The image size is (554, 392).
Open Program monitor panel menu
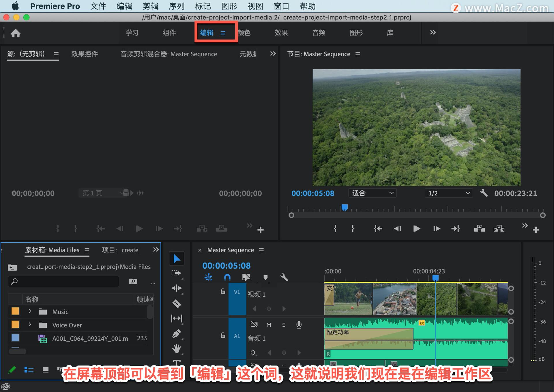(358, 54)
